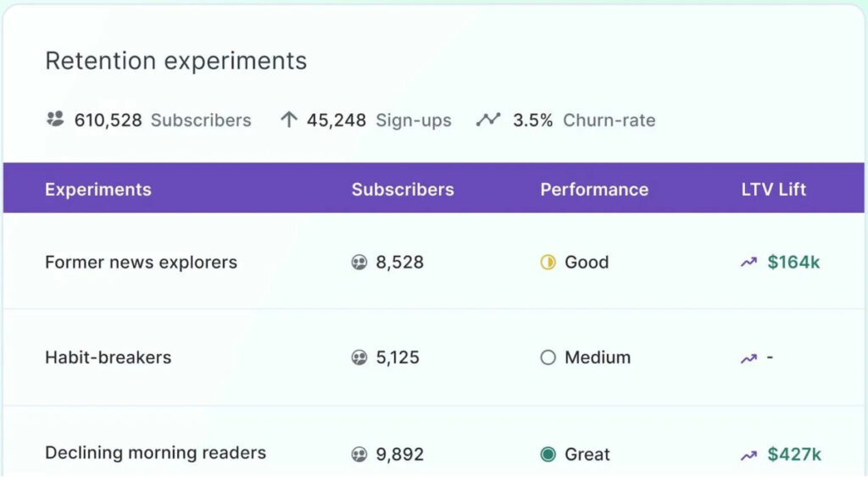The image size is (868, 477).
Task: Click the subscriber icon beside 8,528
Action: [x=359, y=263]
